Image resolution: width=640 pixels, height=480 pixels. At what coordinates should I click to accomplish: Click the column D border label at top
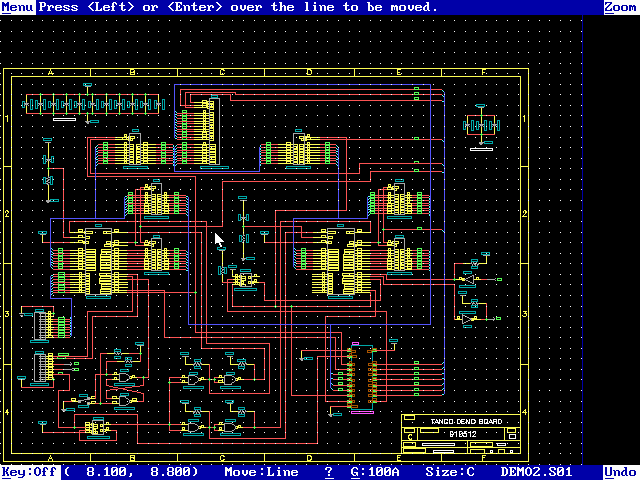(309, 72)
